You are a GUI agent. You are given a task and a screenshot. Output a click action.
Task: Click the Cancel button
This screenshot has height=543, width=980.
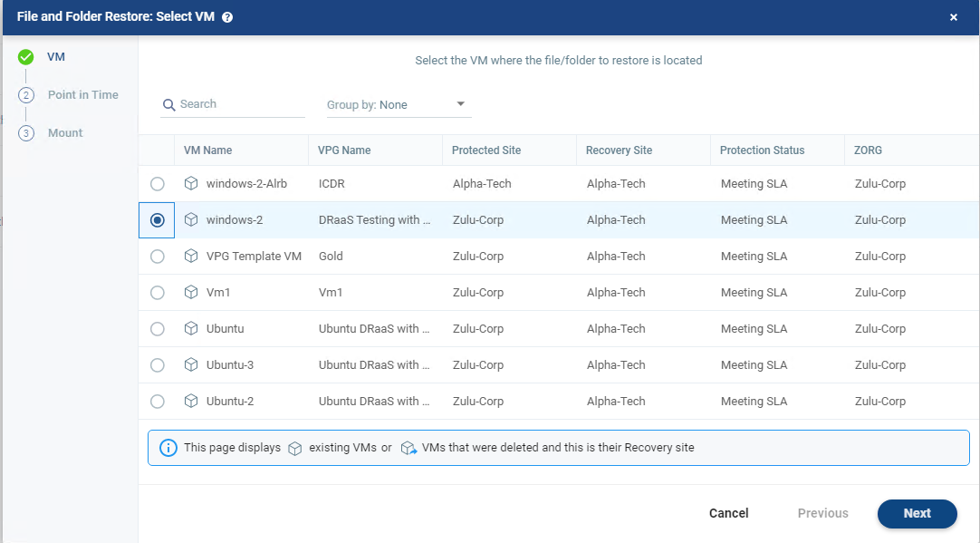tap(728, 513)
